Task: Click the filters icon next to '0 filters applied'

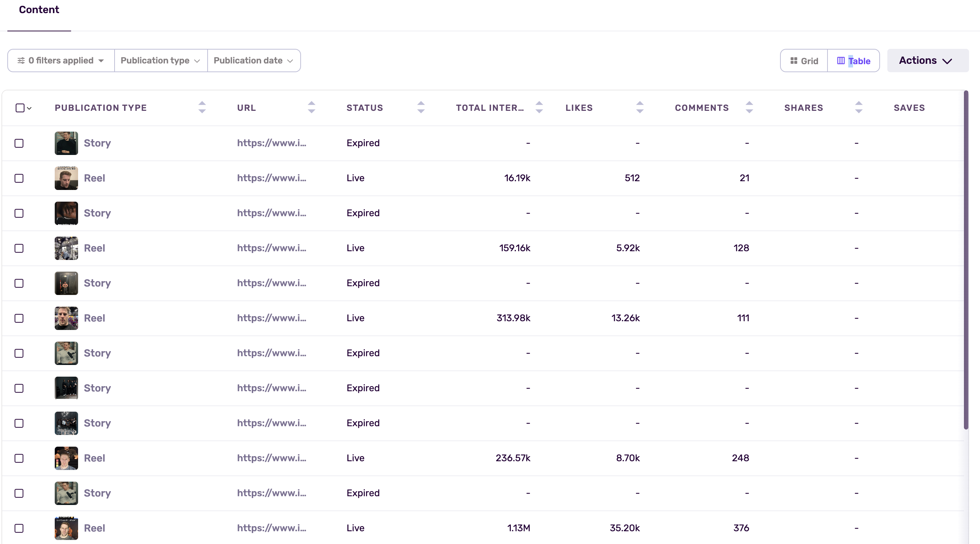Action: [22, 61]
